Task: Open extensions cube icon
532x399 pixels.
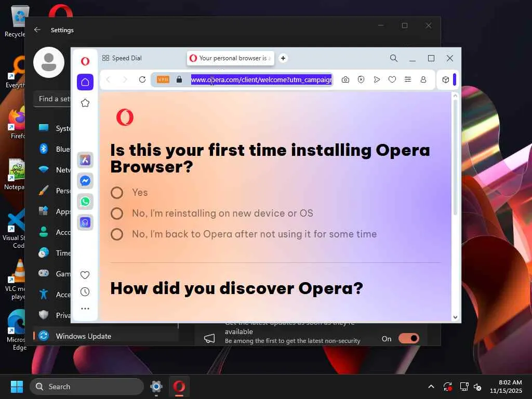Action: click(446, 79)
